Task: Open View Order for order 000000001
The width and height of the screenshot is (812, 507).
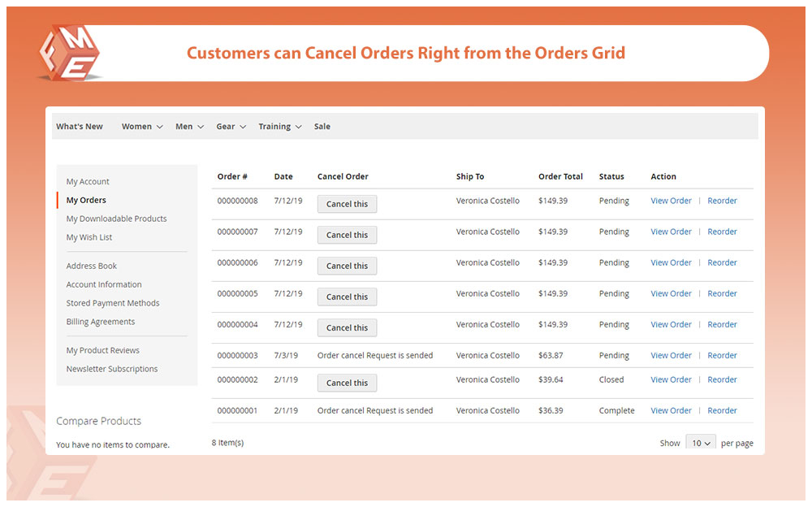Action: coord(671,410)
